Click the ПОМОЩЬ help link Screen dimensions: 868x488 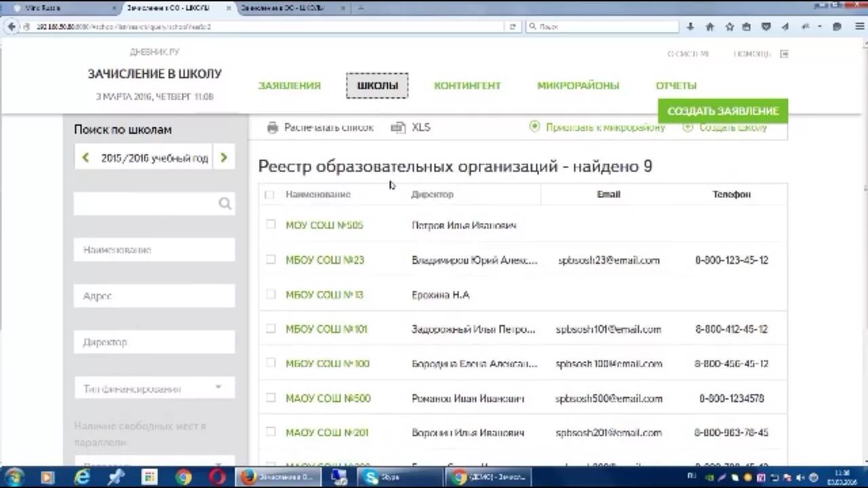point(752,54)
